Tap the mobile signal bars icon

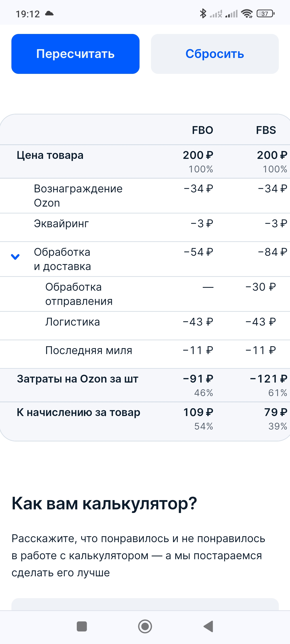[x=232, y=14]
